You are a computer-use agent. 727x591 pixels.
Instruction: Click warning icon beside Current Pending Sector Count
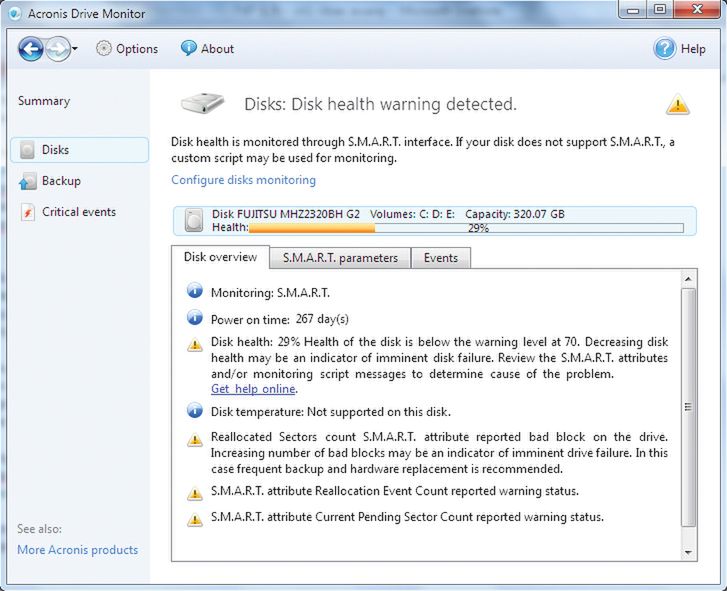[x=195, y=520]
